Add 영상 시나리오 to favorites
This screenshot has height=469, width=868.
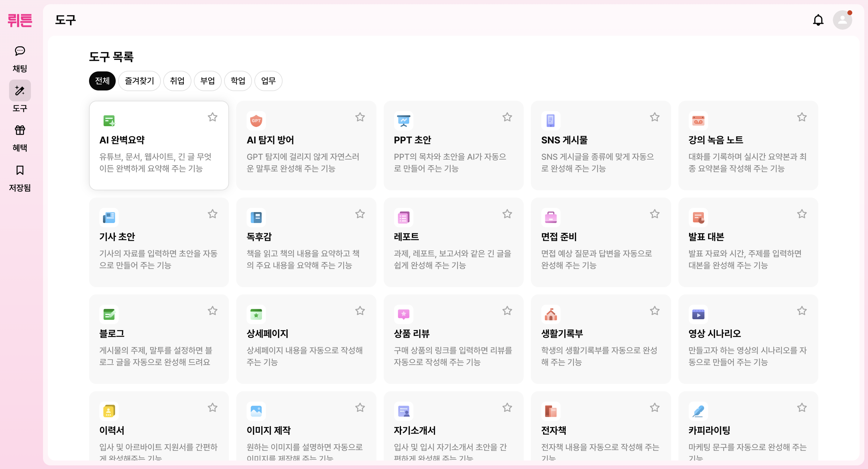(802, 310)
